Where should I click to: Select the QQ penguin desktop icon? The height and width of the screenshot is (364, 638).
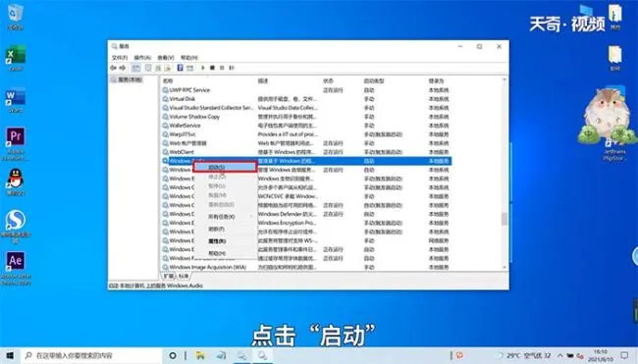(16, 182)
